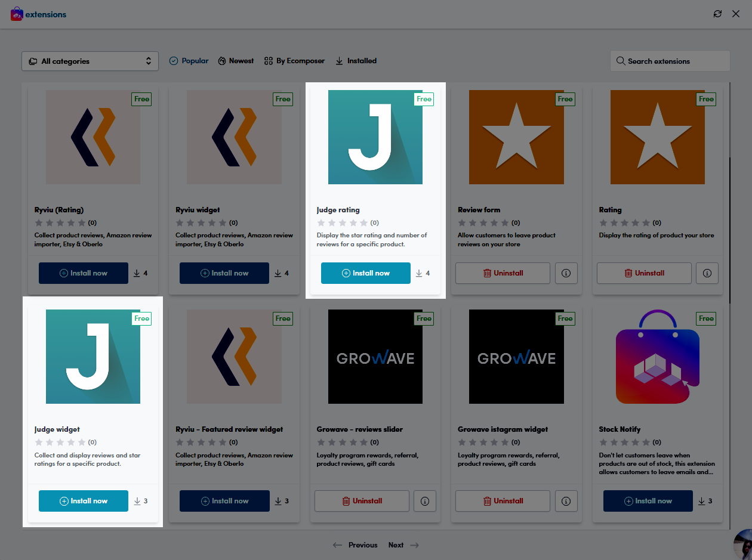
Task: Open Growave - reviews slider thumbnail
Action: click(x=375, y=357)
